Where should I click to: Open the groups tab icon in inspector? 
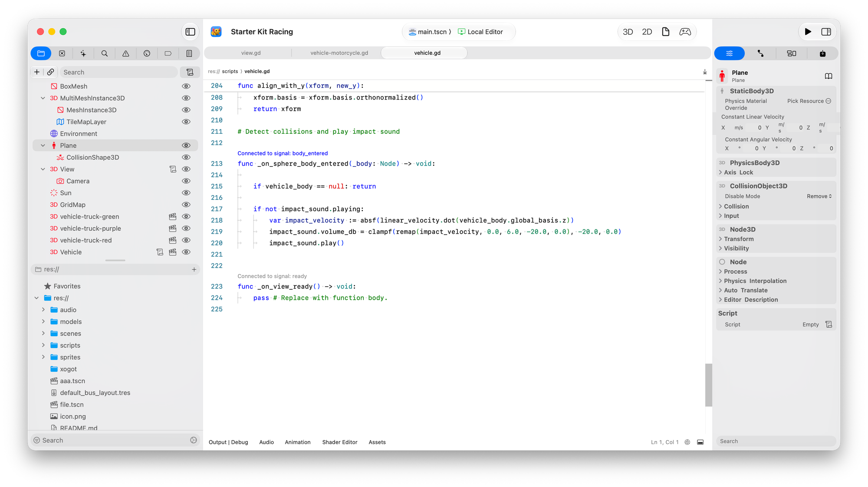pyautogui.click(x=792, y=53)
